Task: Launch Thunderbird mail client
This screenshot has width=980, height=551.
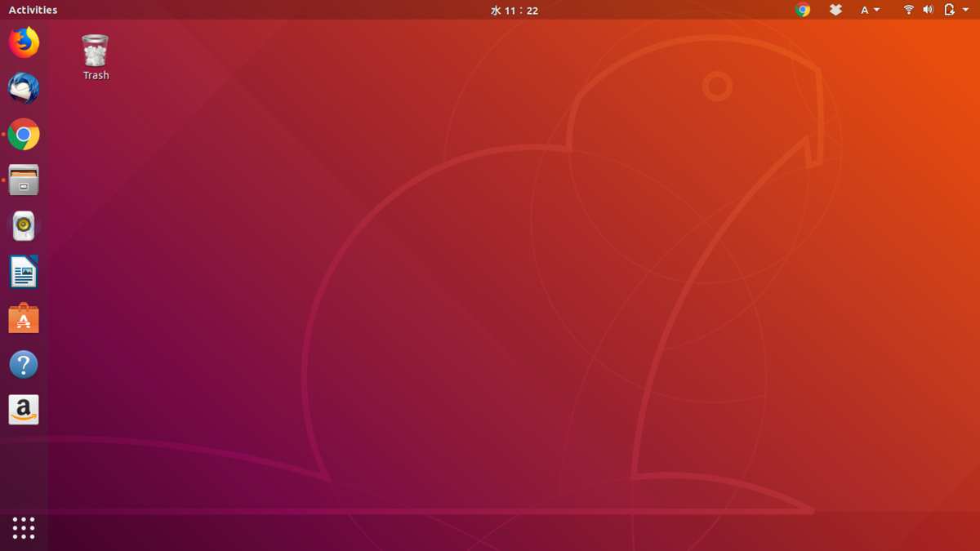Action: [24, 88]
